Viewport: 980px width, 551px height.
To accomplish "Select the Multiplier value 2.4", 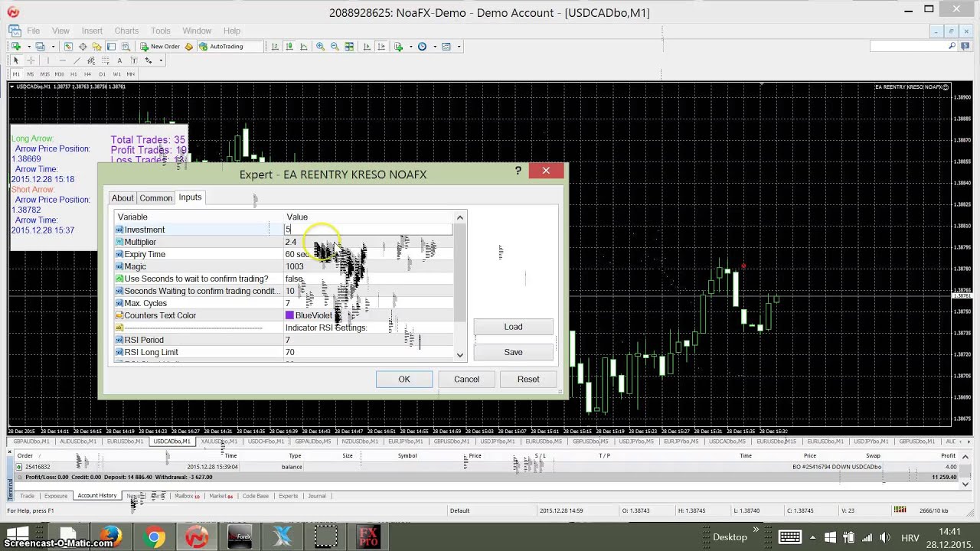I will click(291, 242).
